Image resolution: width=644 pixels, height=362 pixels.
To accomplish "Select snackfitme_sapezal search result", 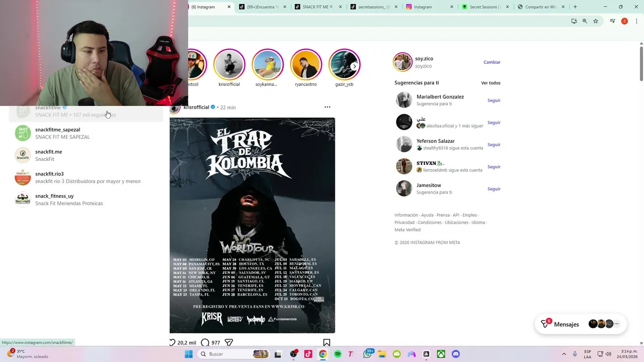I will [x=86, y=133].
